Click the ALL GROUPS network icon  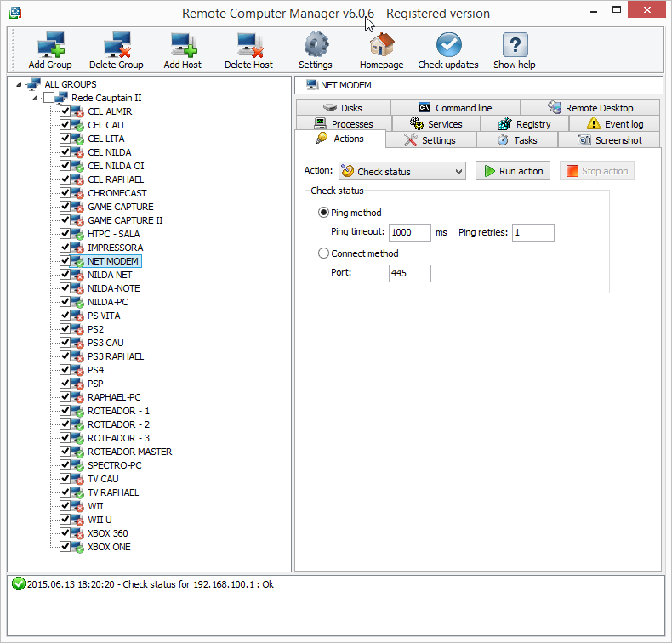coord(33,84)
